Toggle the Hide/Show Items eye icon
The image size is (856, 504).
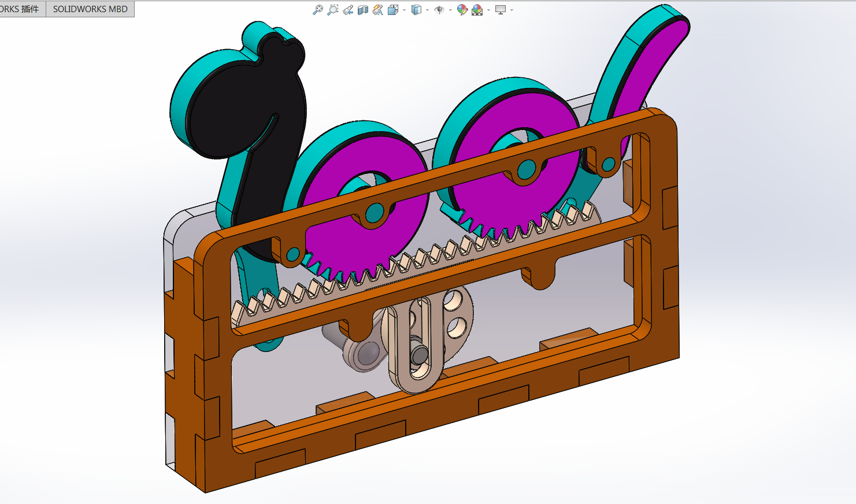click(x=439, y=10)
